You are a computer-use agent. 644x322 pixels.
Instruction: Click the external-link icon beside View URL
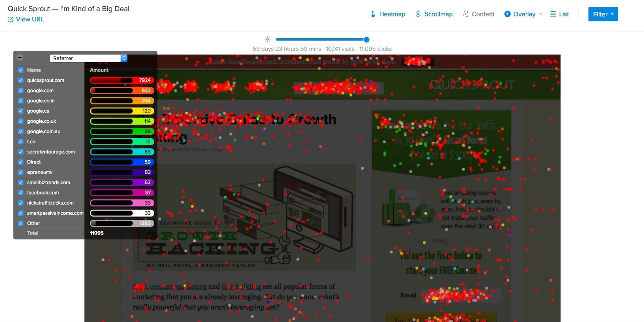(x=10, y=19)
